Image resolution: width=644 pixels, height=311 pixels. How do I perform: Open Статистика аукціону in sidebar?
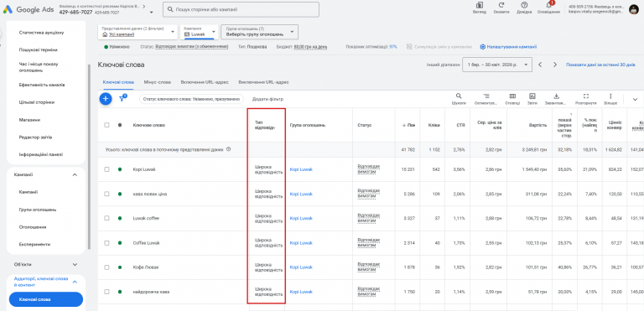41,32
